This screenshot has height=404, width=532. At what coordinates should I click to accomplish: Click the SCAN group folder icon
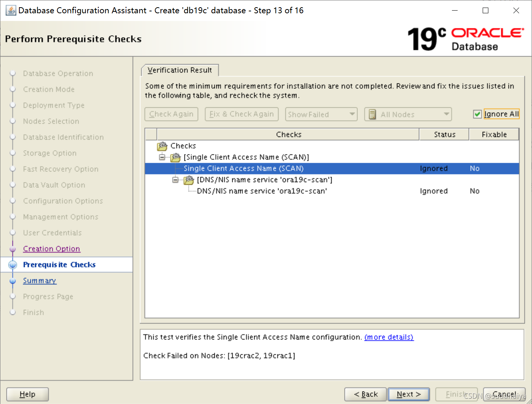click(175, 157)
